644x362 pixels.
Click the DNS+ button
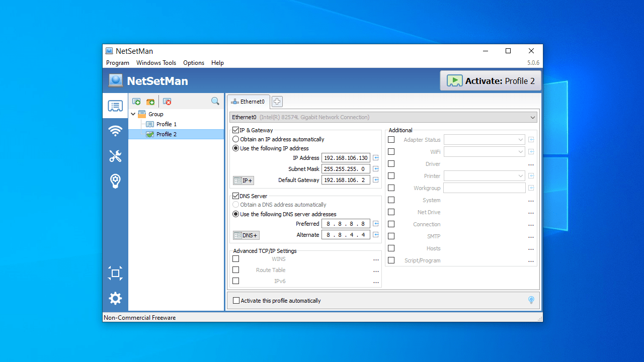[x=246, y=235]
